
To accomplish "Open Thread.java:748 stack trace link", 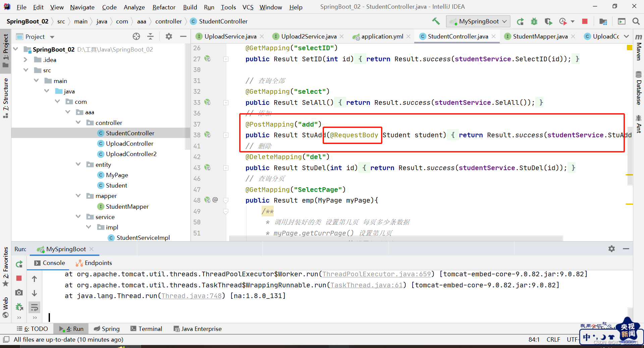I will (192, 296).
